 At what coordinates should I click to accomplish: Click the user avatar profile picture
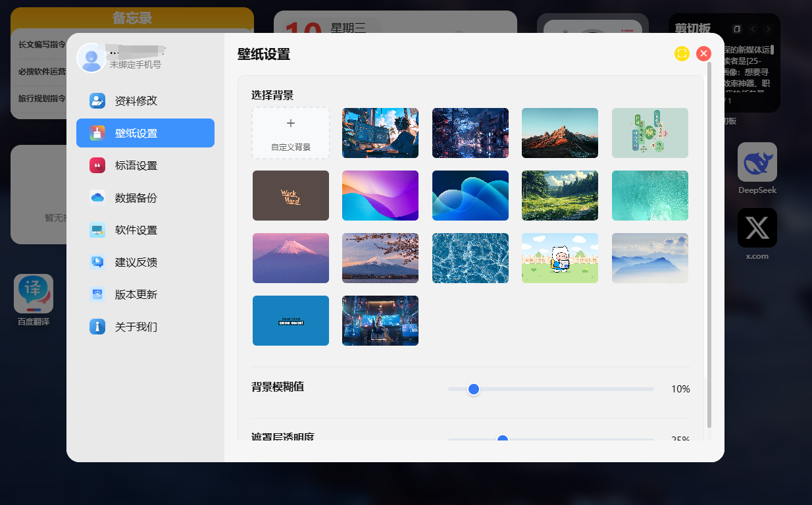[91, 58]
